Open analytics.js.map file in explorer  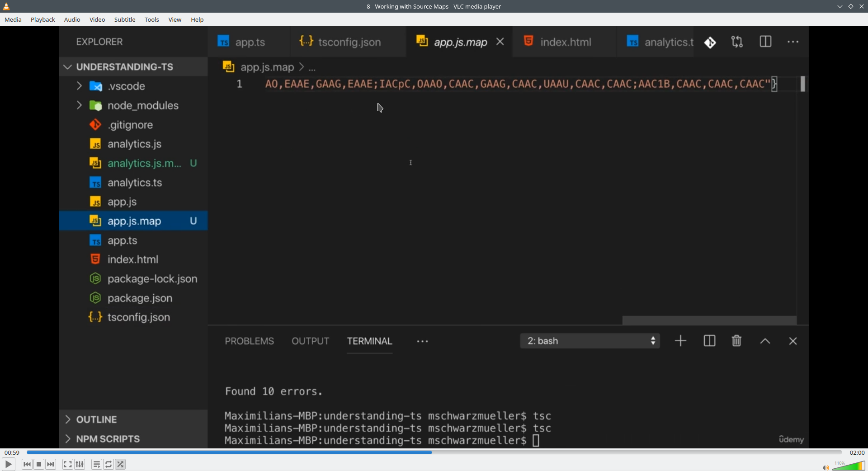[x=133, y=163]
